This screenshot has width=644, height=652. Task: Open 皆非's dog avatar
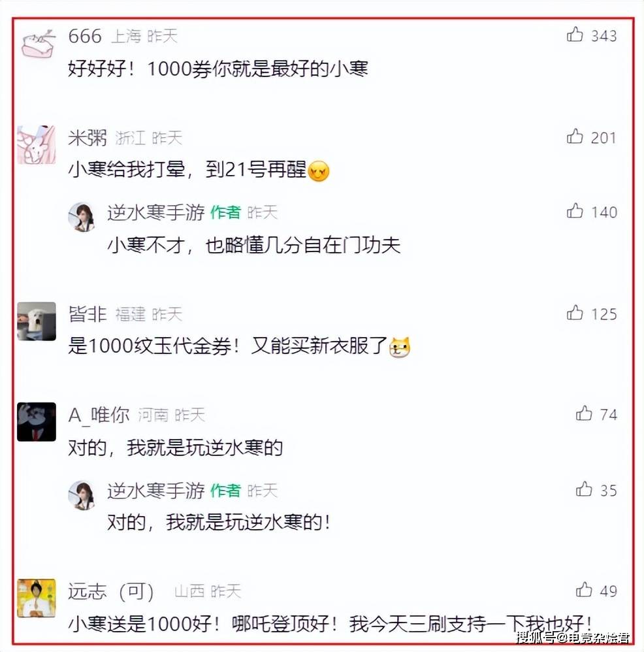click(37, 321)
